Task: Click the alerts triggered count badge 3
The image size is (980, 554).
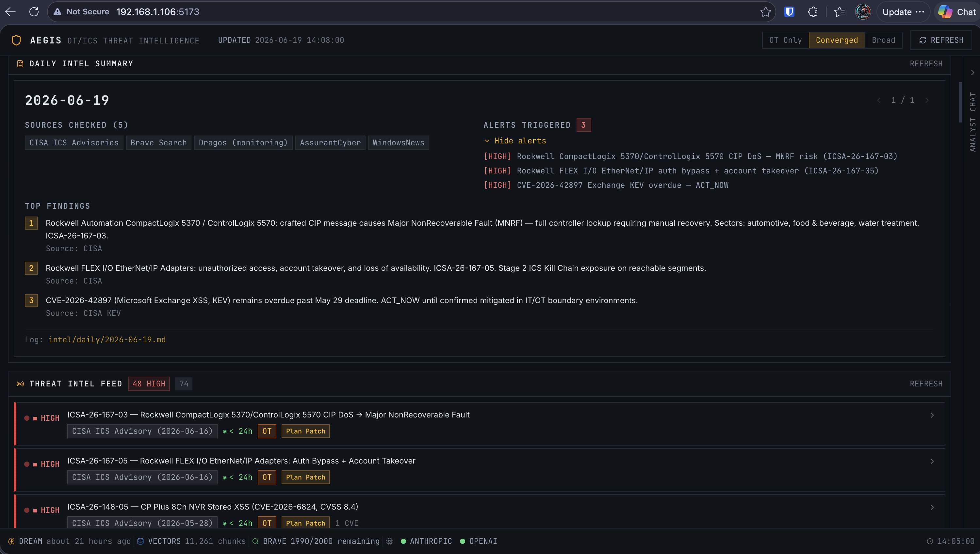Action: pyautogui.click(x=583, y=125)
